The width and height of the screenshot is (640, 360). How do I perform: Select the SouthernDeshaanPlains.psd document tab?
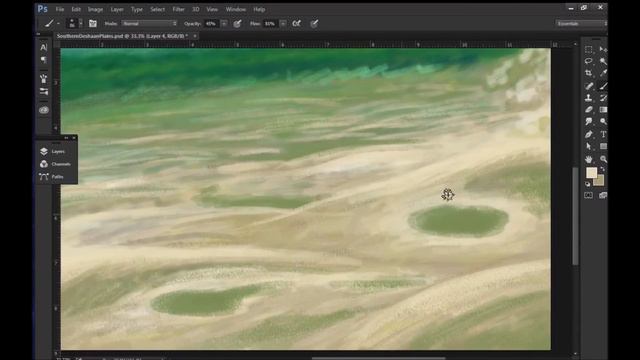click(122, 36)
